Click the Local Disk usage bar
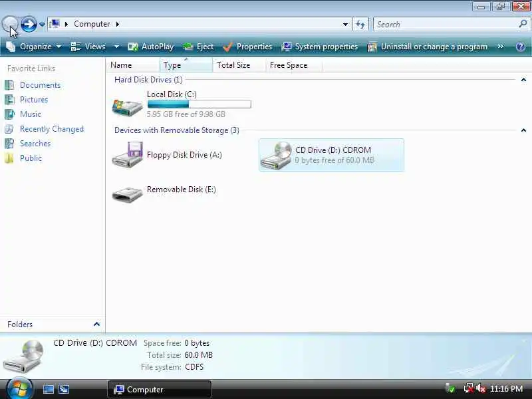 (199, 104)
